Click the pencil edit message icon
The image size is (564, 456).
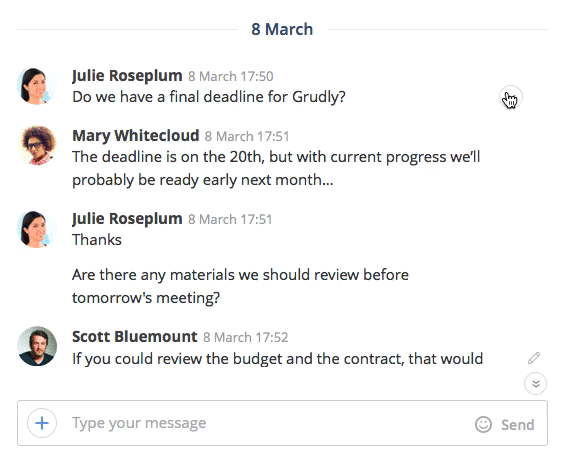[534, 358]
